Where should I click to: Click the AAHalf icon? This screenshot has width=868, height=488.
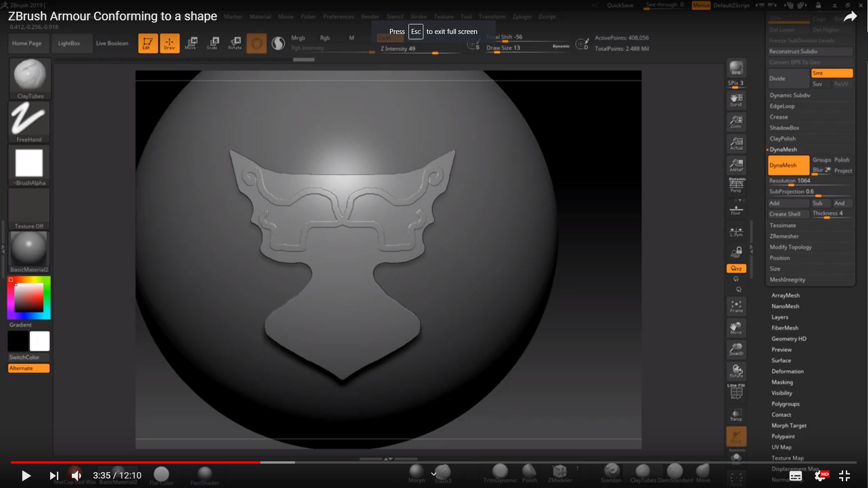736,165
